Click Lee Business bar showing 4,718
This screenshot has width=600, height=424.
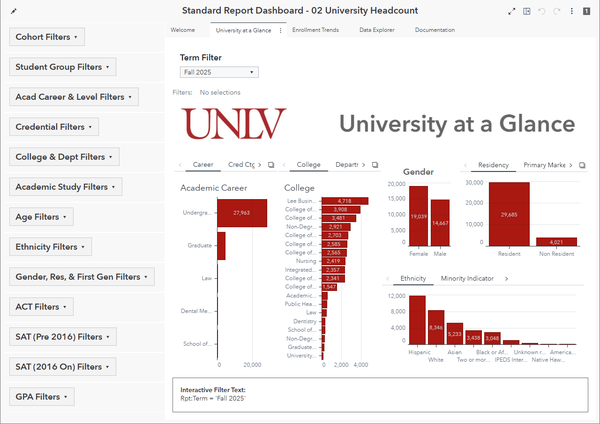click(x=345, y=201)
